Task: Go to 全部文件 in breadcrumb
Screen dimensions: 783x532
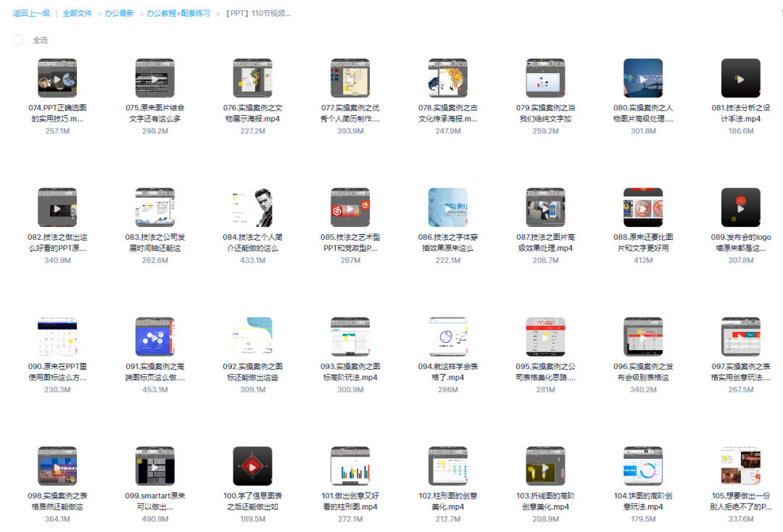Action: tap(77, 13)
